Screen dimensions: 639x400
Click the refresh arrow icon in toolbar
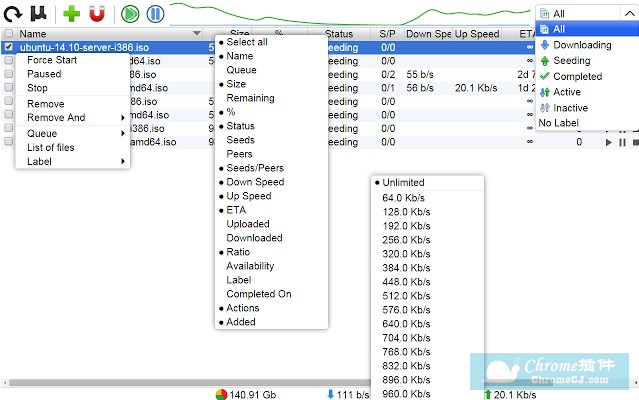[12, 13]
